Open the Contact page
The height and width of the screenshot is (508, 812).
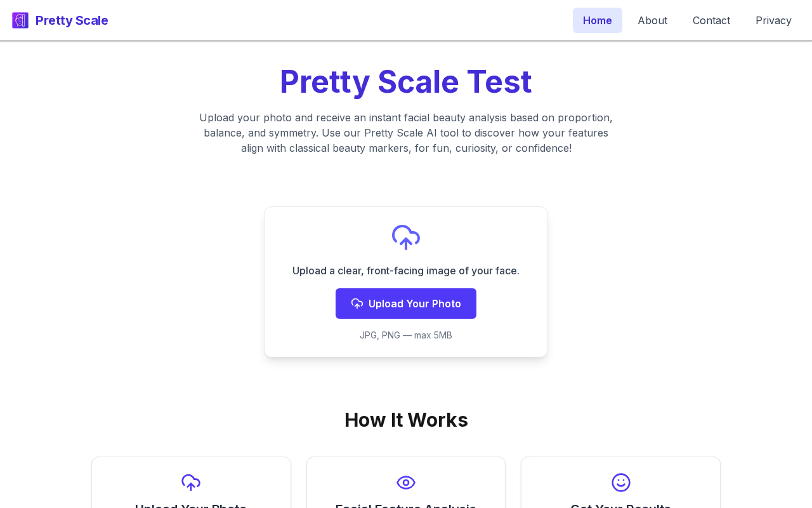tap(711, 20)
